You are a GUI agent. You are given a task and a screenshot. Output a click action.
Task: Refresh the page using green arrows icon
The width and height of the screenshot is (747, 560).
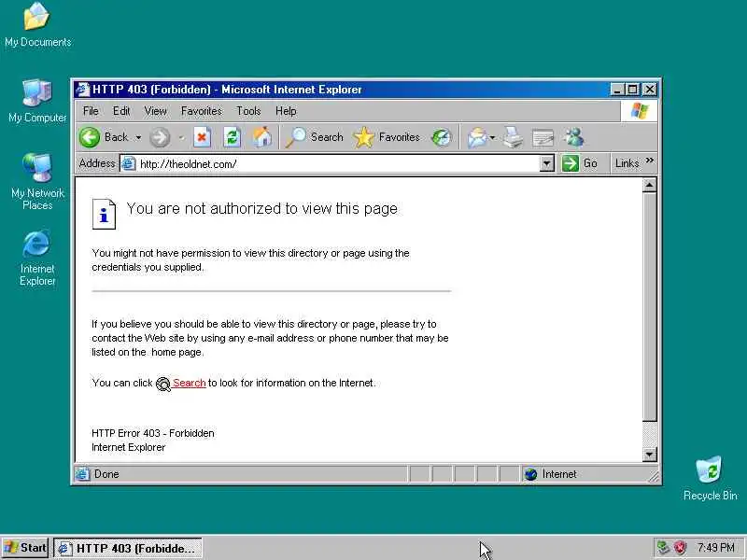[232, 137]
